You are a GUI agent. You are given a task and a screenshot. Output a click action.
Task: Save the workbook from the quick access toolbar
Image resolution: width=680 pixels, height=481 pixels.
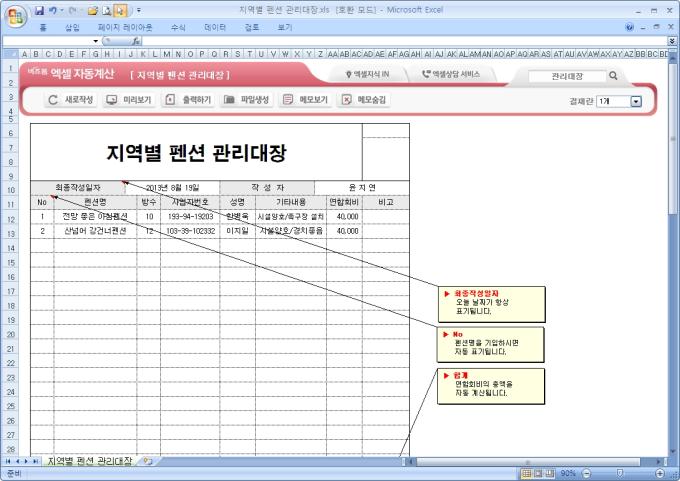(39, 9)
